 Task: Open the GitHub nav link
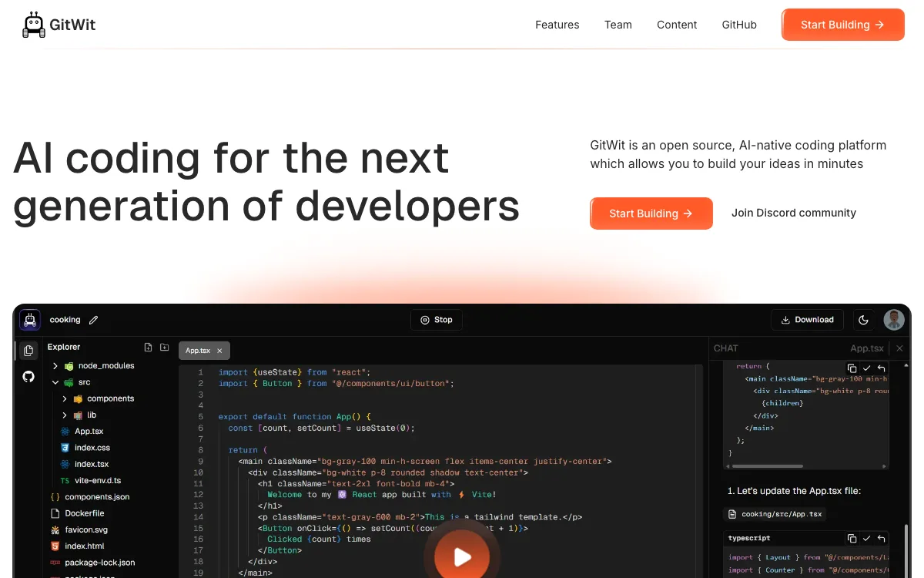(x=739, y=25)
